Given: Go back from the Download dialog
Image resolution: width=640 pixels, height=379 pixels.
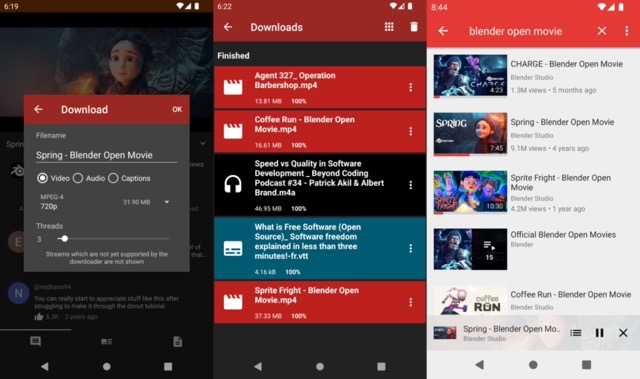Looking at the screenshot, I should click(x=38, y=109).
